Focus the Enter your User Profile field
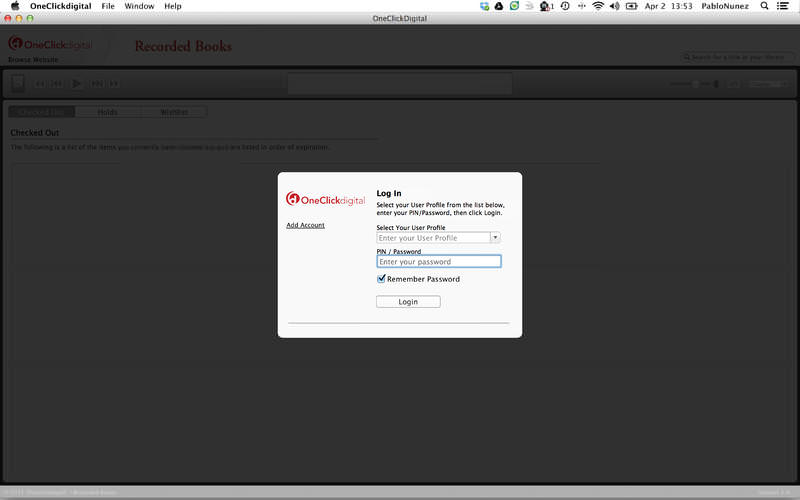This screenshot has height=500, width=800. (x=433, y=238)
